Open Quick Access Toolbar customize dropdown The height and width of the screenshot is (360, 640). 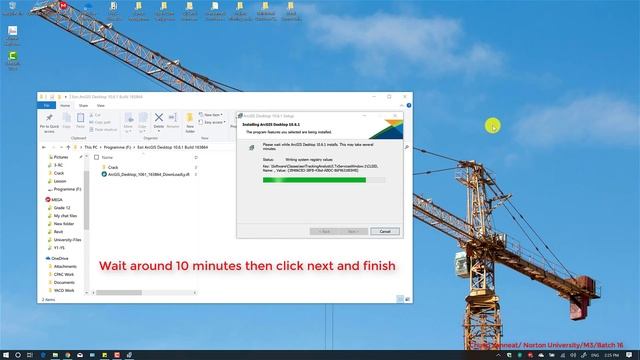click(66, 97)
